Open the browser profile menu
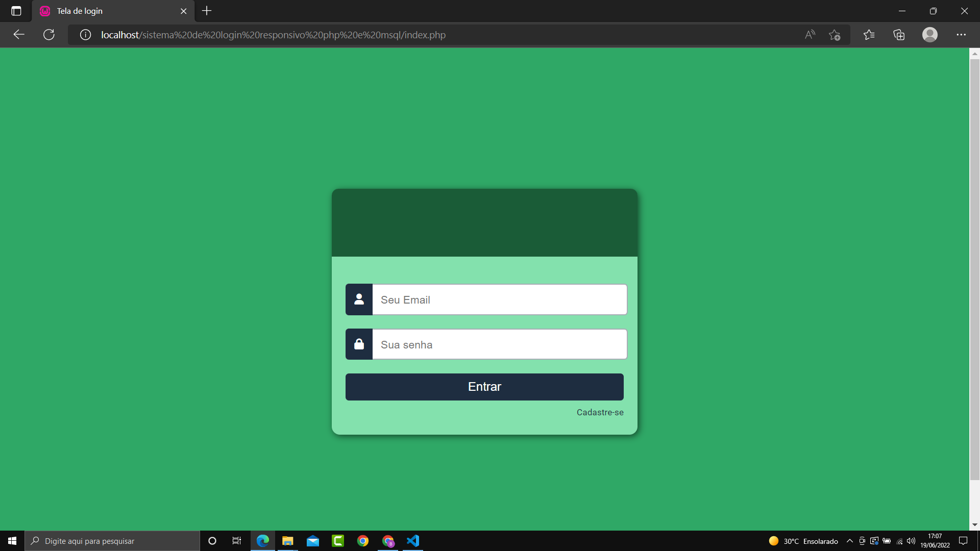Screen dimensions: 980x551 930,35
